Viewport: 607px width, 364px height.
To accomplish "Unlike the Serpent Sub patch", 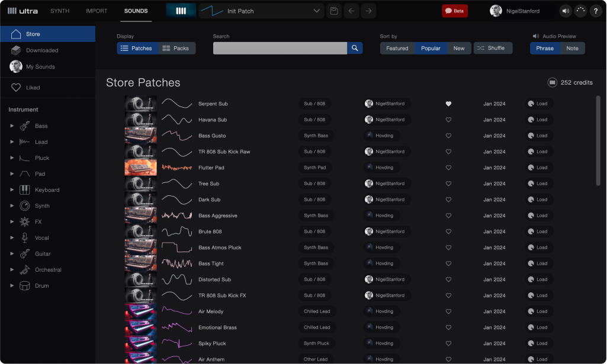I will (x=448, y=104).
